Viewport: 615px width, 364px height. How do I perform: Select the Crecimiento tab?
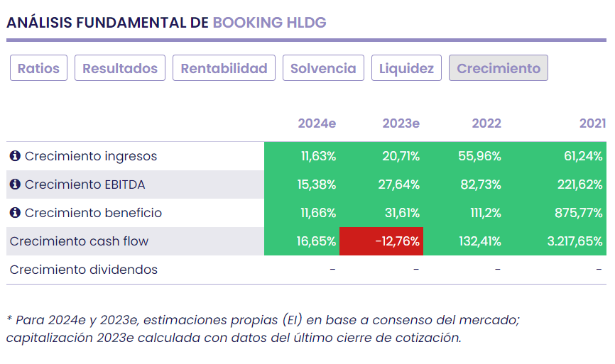coord(499,68)
